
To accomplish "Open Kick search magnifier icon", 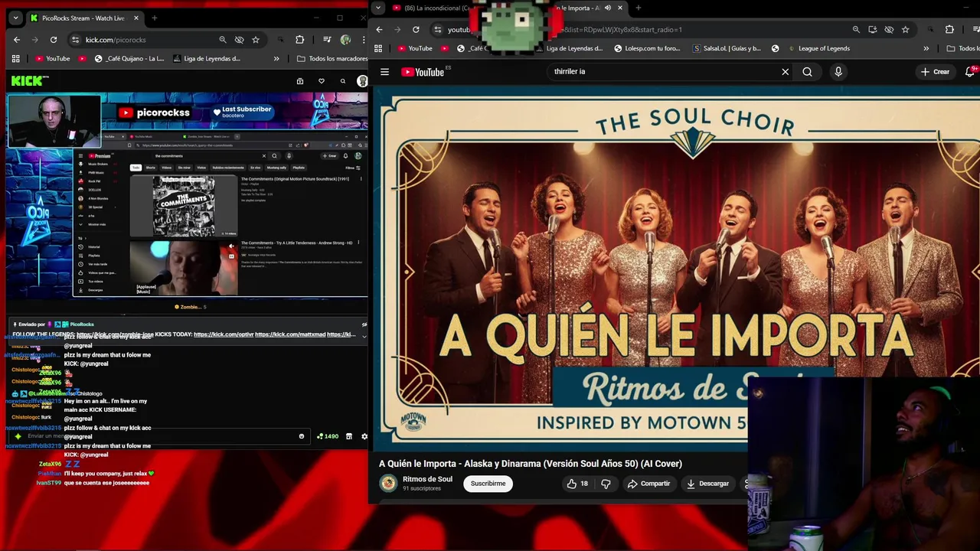I will pos(342,81).
